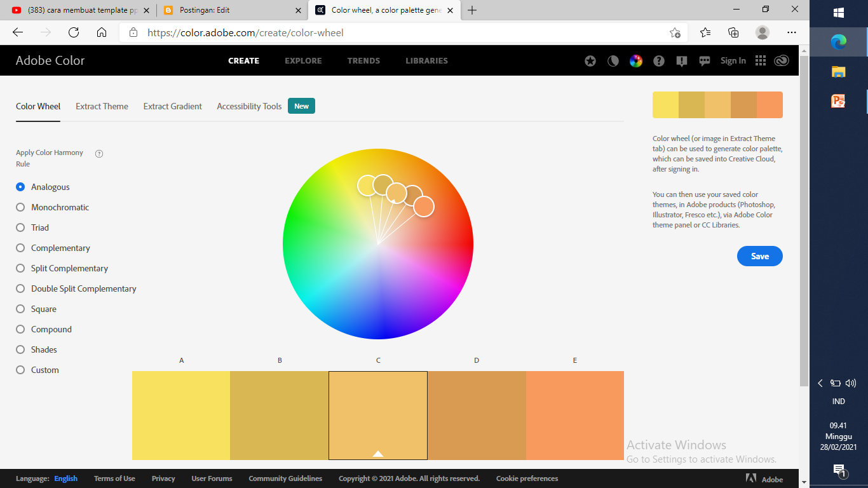Image resolution: width=868 pixels, height=488 pixels.
Task: Open Cookie preferences link
Action: click(527, 478)
